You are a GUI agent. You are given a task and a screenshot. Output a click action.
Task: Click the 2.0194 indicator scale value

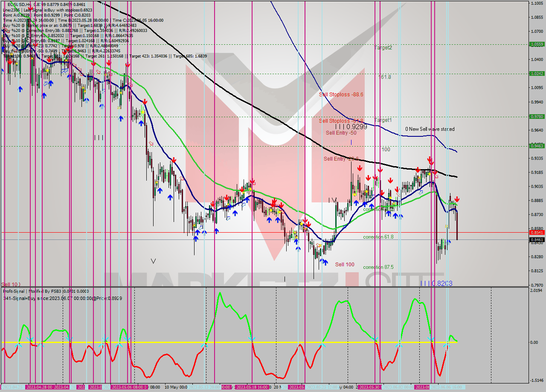[536, 290]
